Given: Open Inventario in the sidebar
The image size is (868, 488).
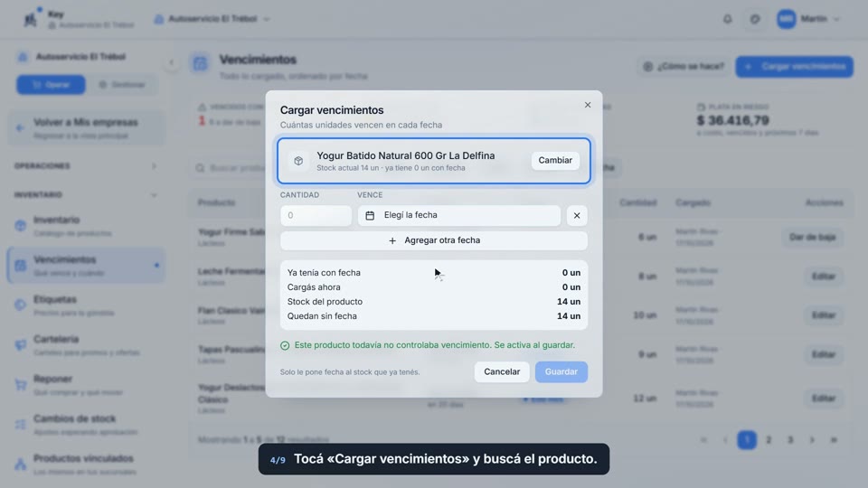Looking at the screenshot, I should [x=87, y=226].
